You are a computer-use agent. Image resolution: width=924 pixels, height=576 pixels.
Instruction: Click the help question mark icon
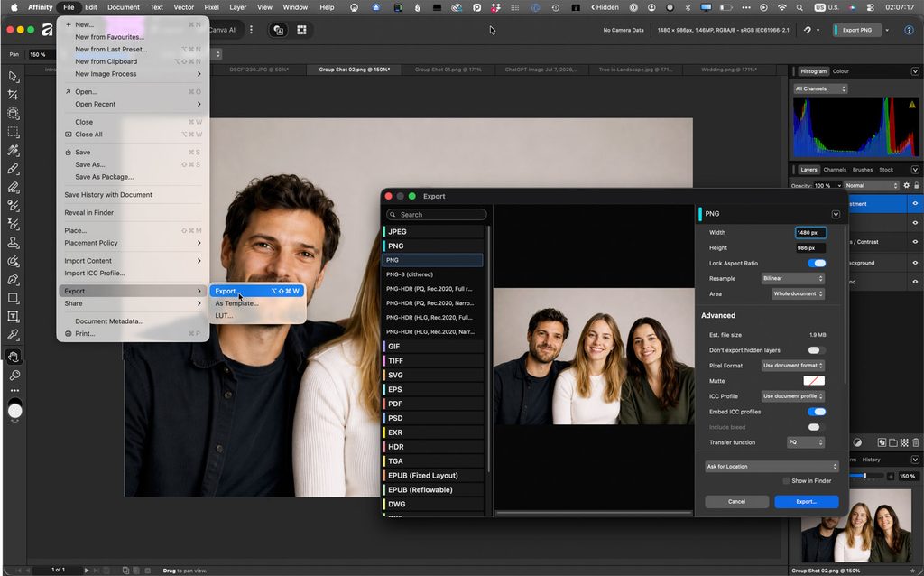[909, 30]
